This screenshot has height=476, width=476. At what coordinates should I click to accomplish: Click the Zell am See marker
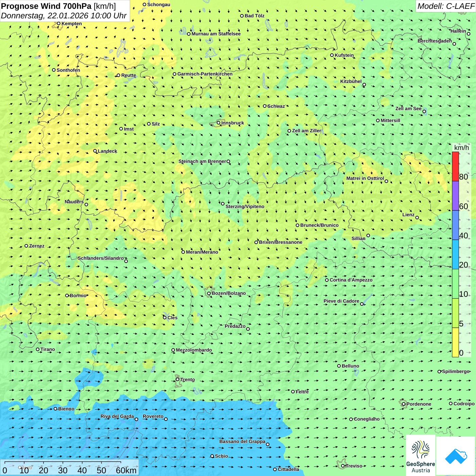pyautogui.click(x=424, y=111)
